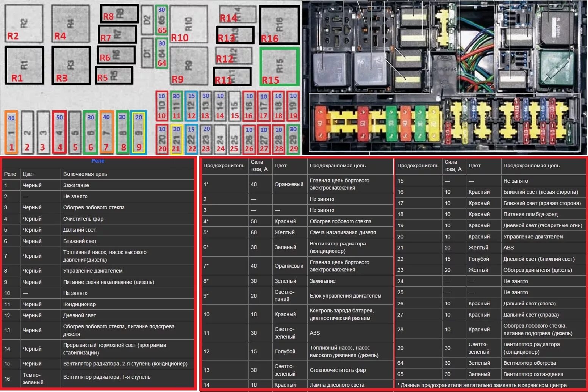Select the green-outlined fuse 29
This screenshot has width=588, height=392.
click(293, 139)
